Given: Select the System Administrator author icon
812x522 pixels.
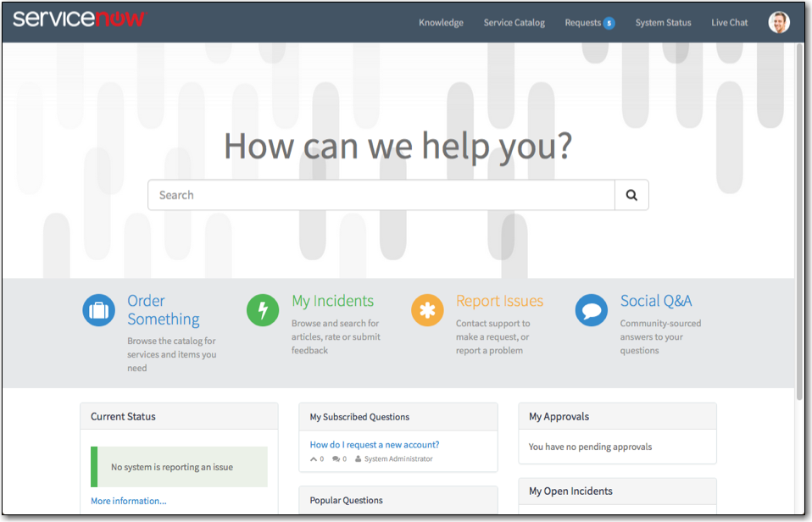Looking at the screenshot, I should 359,458.
